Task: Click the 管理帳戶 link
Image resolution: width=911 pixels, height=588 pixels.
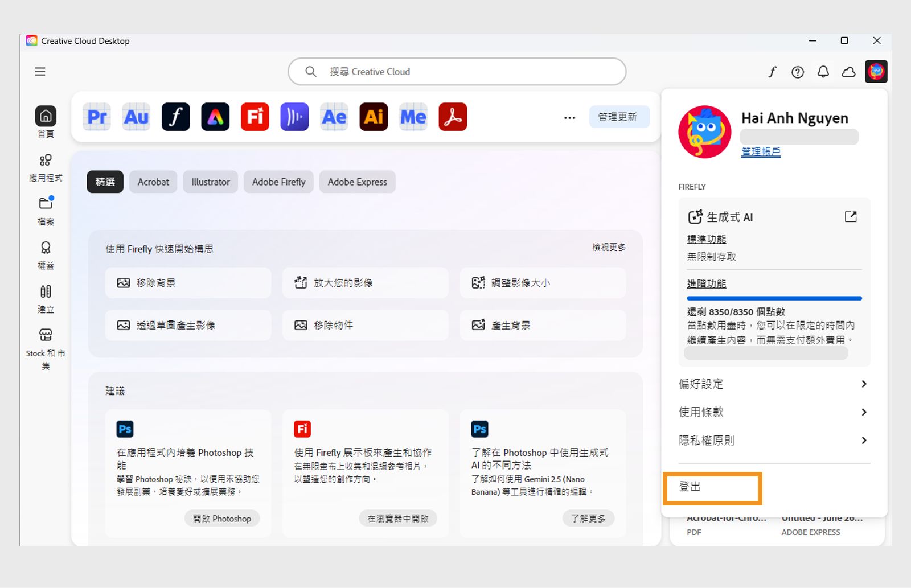Action: click(x=761, y=151)
